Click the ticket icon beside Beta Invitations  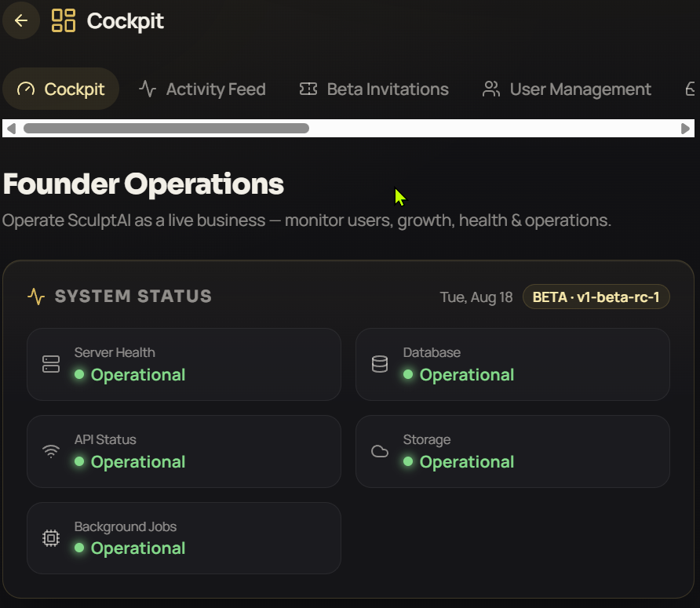(x=308, y=89)
